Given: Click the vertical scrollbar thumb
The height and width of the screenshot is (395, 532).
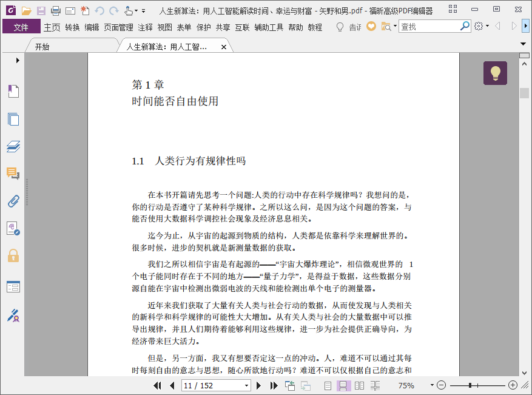Looking at the screenshot, I should (x=524, y=93).
